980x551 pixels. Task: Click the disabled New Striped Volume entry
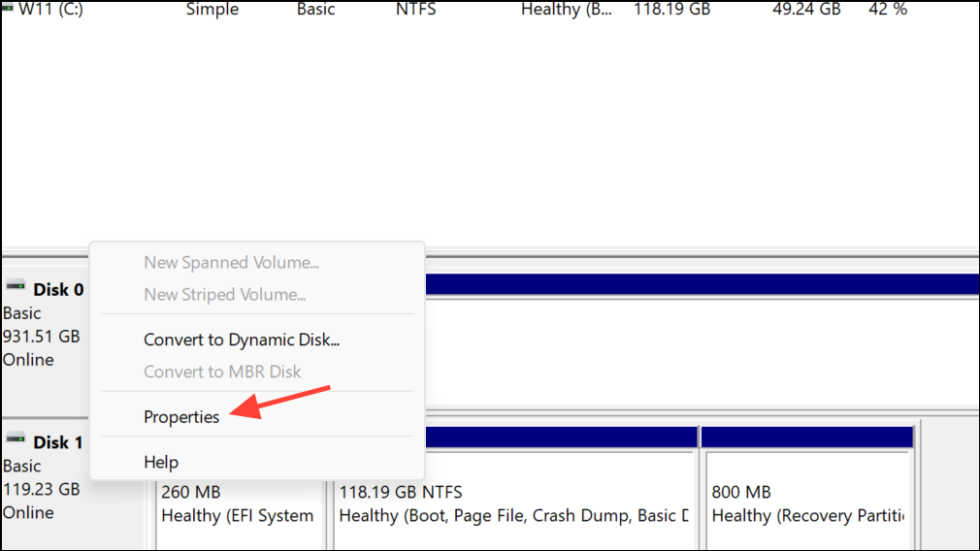click(224, 294)
